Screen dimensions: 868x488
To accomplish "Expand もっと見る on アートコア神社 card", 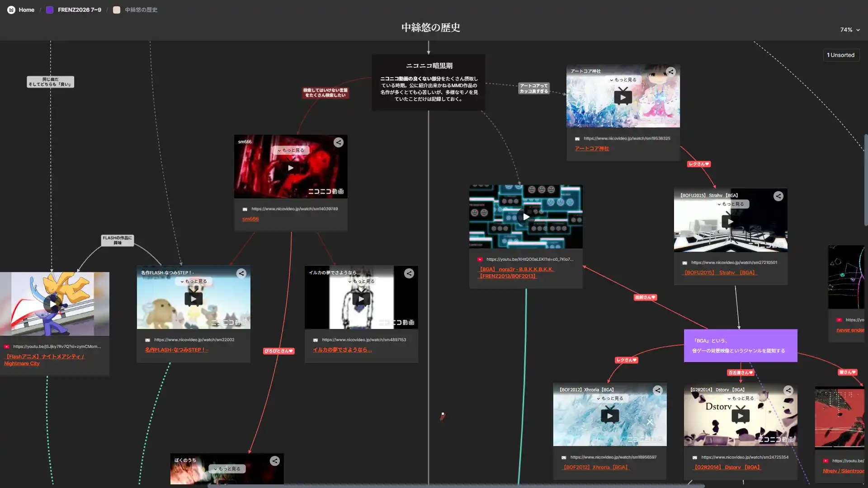I will 623,80.
